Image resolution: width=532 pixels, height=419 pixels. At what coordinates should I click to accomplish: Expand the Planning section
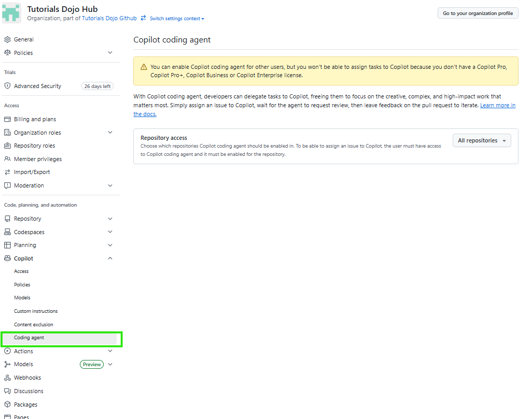[110, 244]
